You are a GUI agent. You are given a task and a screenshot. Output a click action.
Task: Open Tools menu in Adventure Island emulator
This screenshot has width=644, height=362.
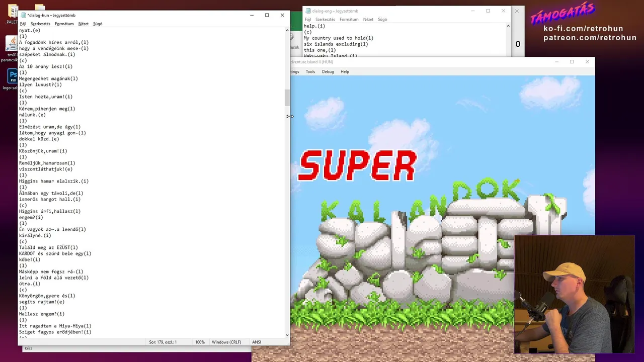[310, 72]
